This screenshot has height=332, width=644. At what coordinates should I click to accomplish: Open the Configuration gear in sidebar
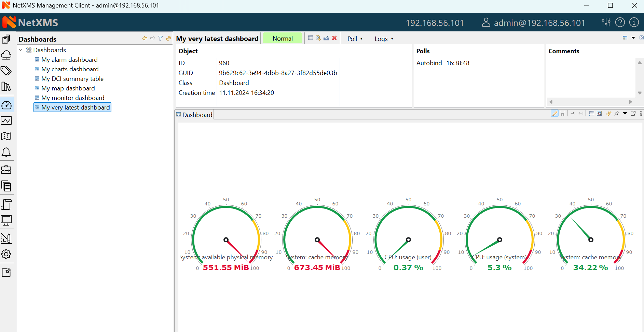pyautogui.click(x=6, y=254)
